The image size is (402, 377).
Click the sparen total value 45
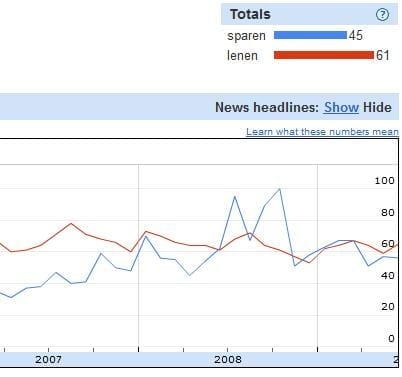pos(356,35)
